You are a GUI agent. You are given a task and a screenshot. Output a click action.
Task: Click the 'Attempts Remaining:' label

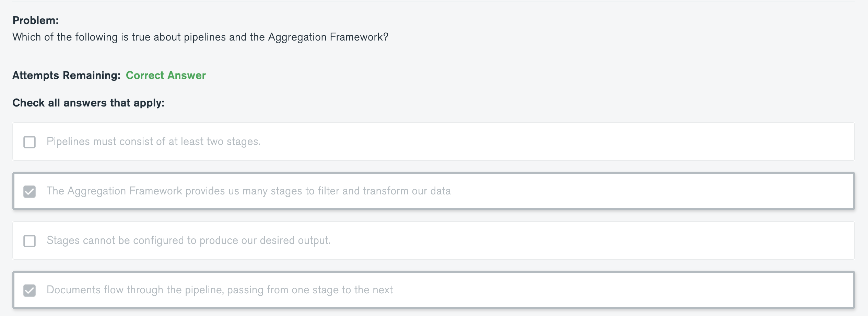pos(66,75)
